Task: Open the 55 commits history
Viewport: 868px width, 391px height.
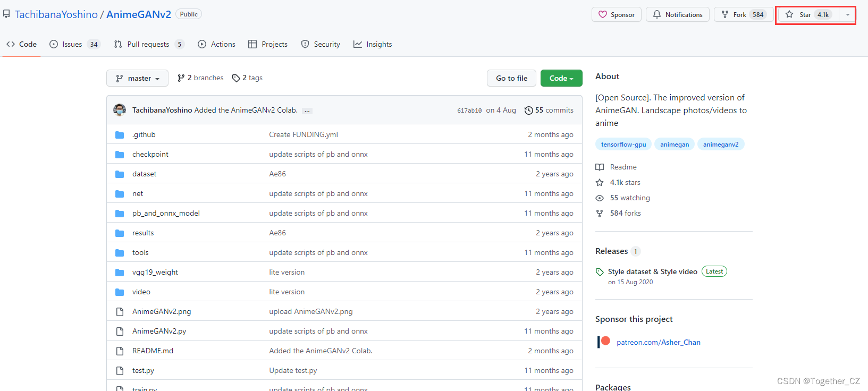Action: click(x=549, y=110)
